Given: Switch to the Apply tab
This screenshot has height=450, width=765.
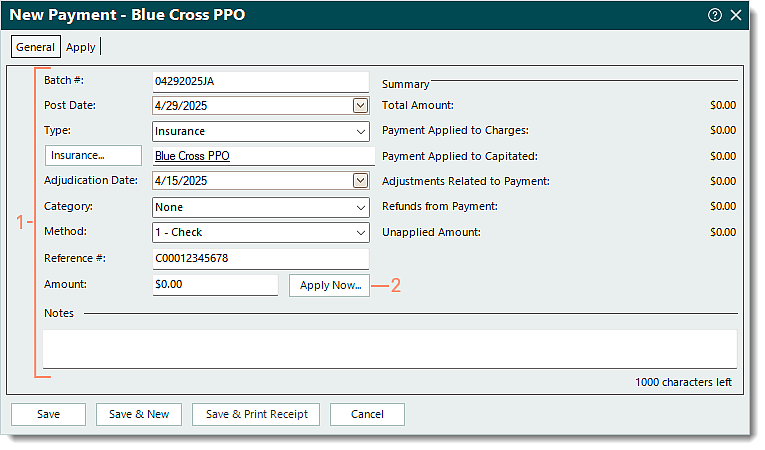Looking at the screenshot, I should [81, 47].
